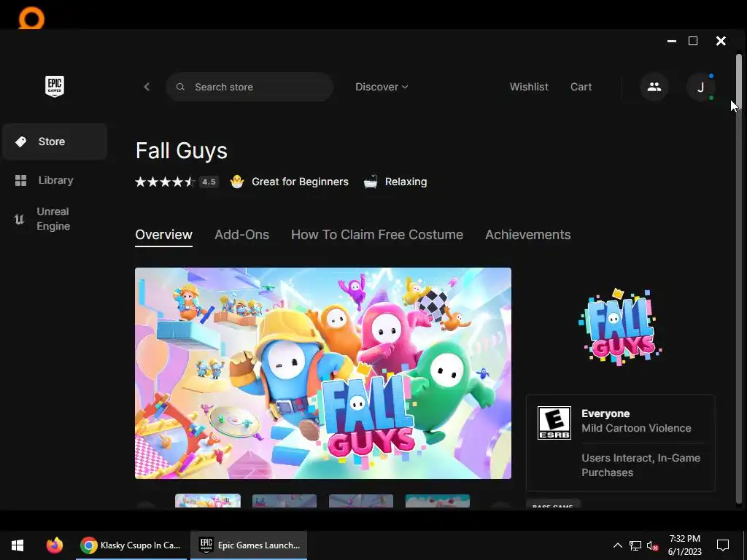
Task: Open the Cart link
Action: coord(581,87)
